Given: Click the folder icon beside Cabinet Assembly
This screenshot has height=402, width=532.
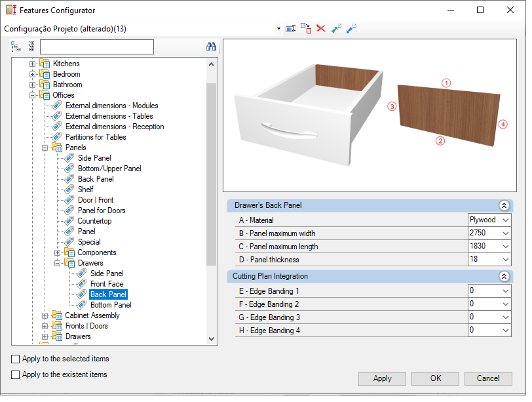Looking at the screenshot, I should click(x=57, y=315).
